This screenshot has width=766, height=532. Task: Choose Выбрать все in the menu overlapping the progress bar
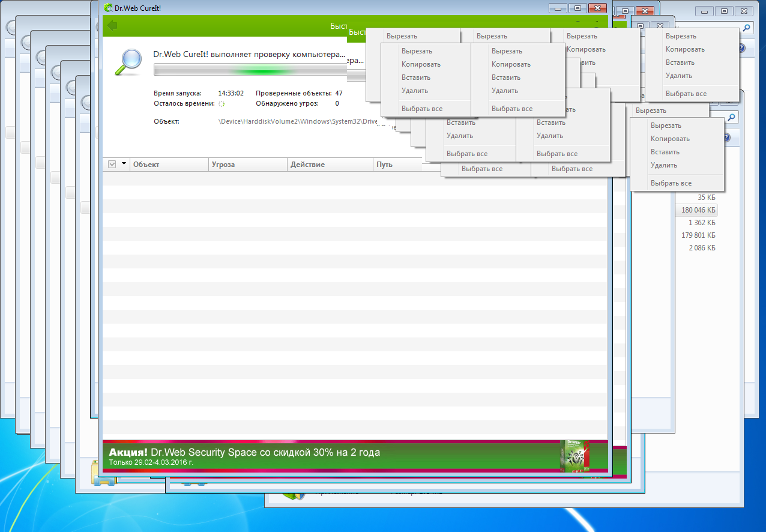(421, 109)
